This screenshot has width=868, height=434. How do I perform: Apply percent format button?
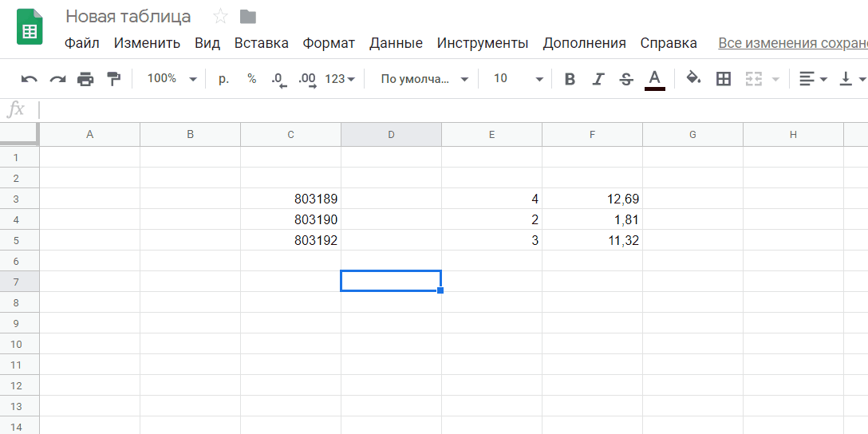(x=252, y=79)
